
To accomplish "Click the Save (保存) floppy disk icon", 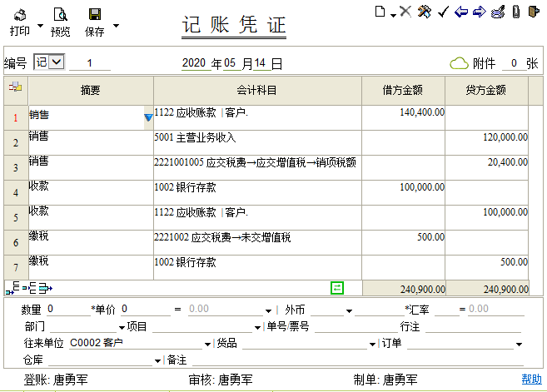I will point(95,14).
